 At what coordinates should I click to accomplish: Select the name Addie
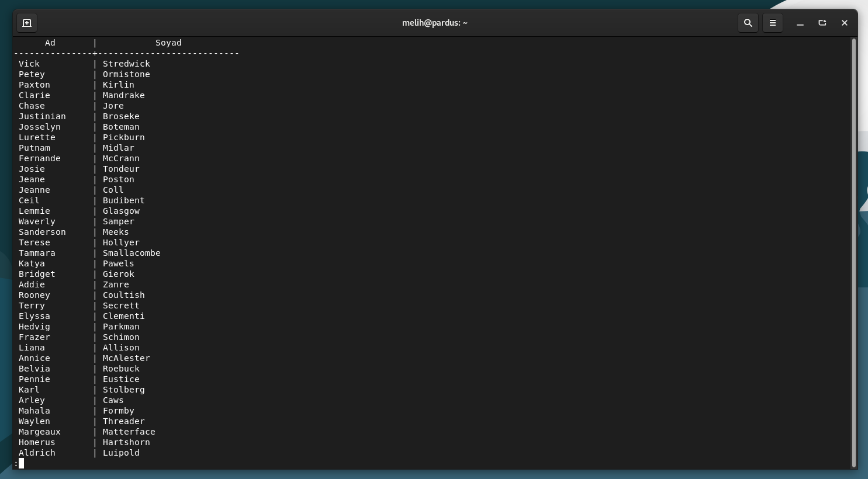(32, 284)
